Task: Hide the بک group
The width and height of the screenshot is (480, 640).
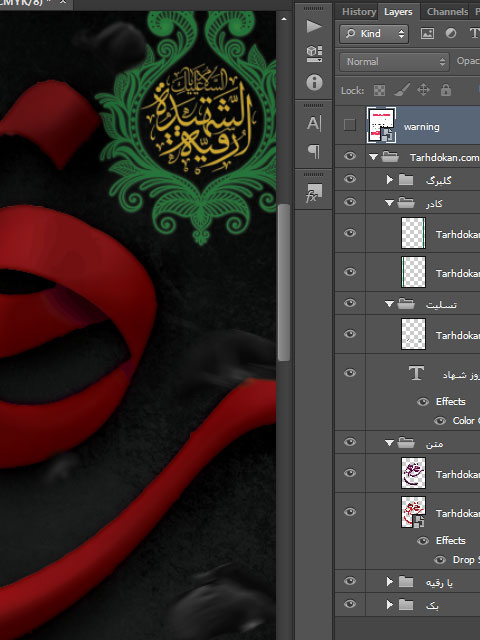Action: click(350, 604)
